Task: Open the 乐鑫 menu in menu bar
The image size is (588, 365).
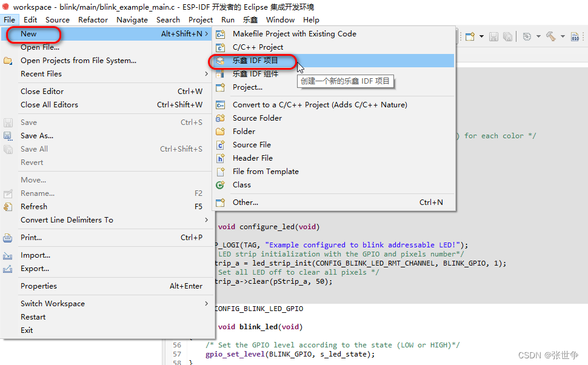Action: tap(250, 20)
